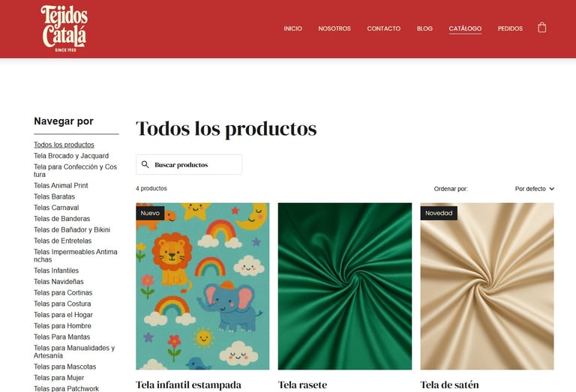The width and height of the screenshot is (576, 392).
Task: Open the 'Por defecto' sort dropdown
Action: click(534, 189)
